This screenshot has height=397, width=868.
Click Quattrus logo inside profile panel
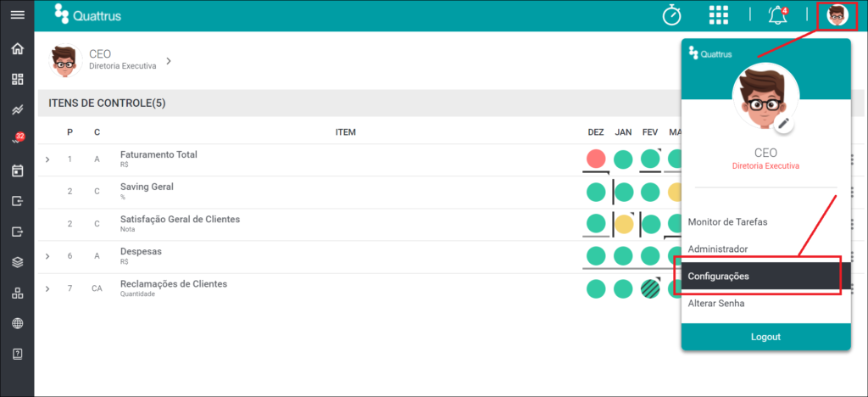[x=710, y=53]
